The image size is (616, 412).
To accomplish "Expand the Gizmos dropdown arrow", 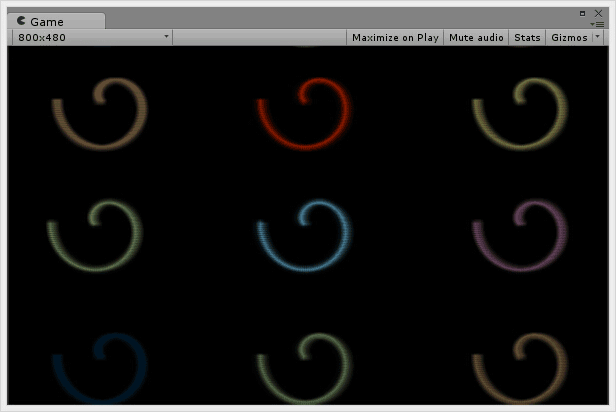I will 598,37.
